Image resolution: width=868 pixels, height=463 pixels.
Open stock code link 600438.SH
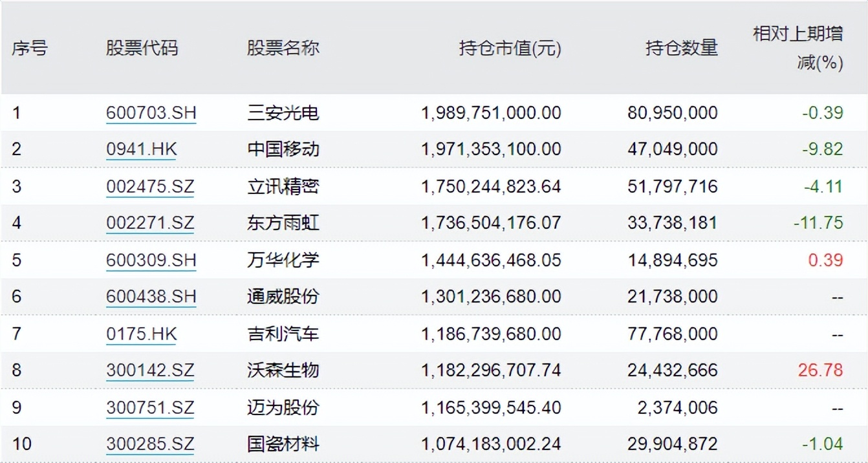(x=151, y=297)
